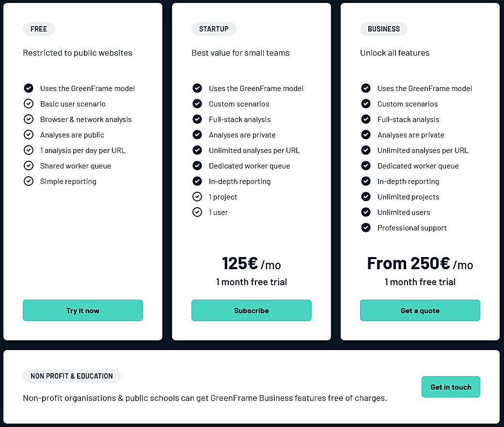Click the outlined "1 user" check circle

(x=197, y=212)
